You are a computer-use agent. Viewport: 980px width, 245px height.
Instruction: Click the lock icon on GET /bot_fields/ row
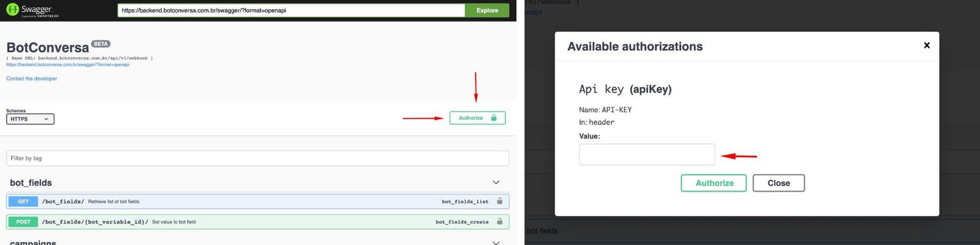click(500, 201)
